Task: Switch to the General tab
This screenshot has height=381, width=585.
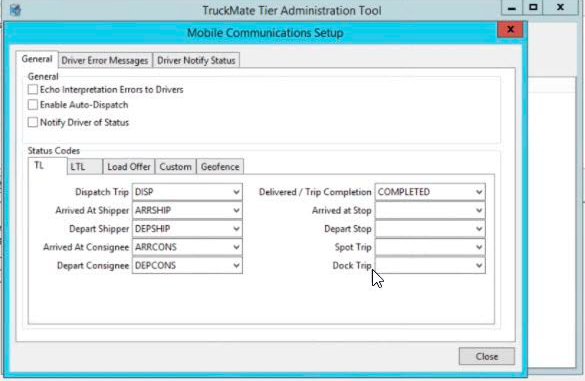Action: tap(37, 59)
